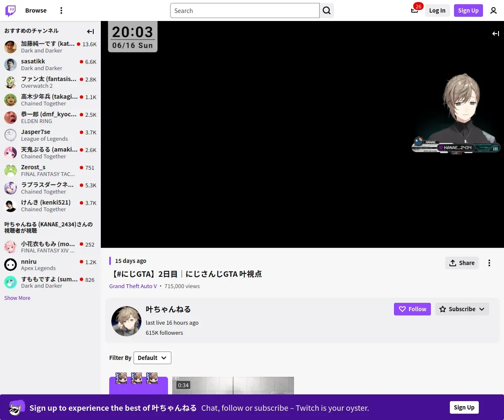Show More recommended channels
The width and height of the screenshot is (504, 420).
(17, 298)
